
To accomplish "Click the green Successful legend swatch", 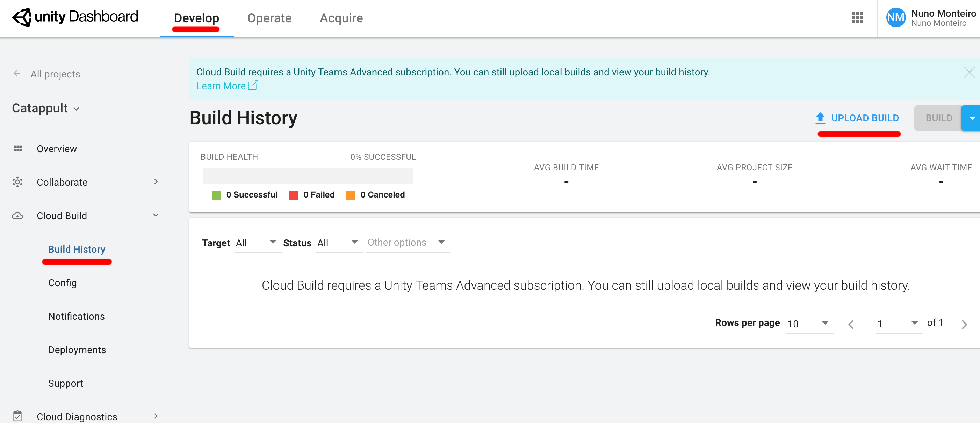I will tap(216, 195).
